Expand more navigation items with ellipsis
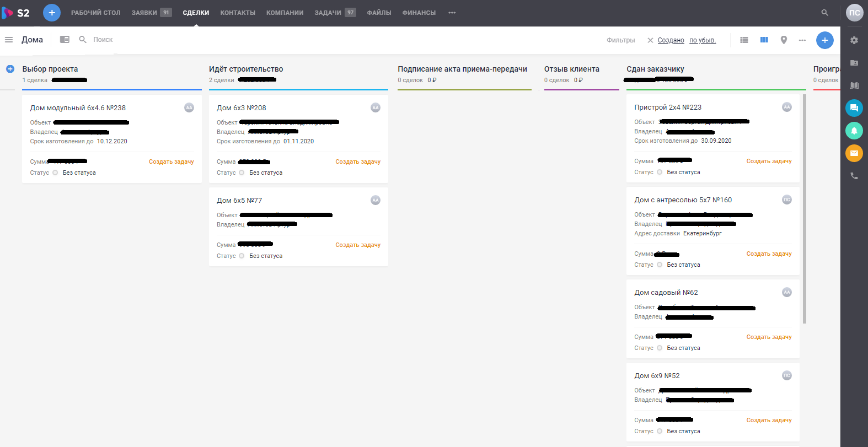 pos(452,13)
